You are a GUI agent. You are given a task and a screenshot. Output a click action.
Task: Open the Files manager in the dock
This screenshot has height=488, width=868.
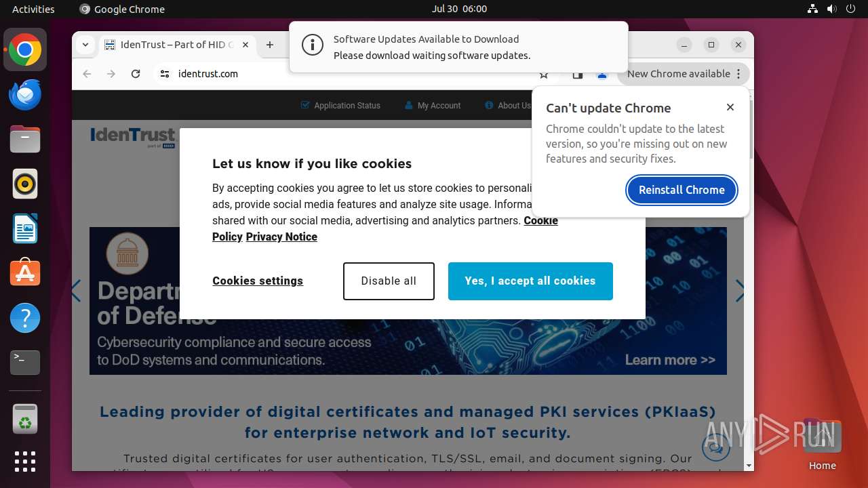pos(25,140)
